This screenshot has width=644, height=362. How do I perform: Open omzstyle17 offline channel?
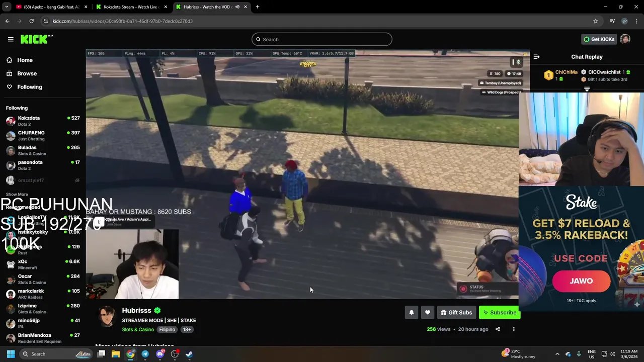coord(43,180)
